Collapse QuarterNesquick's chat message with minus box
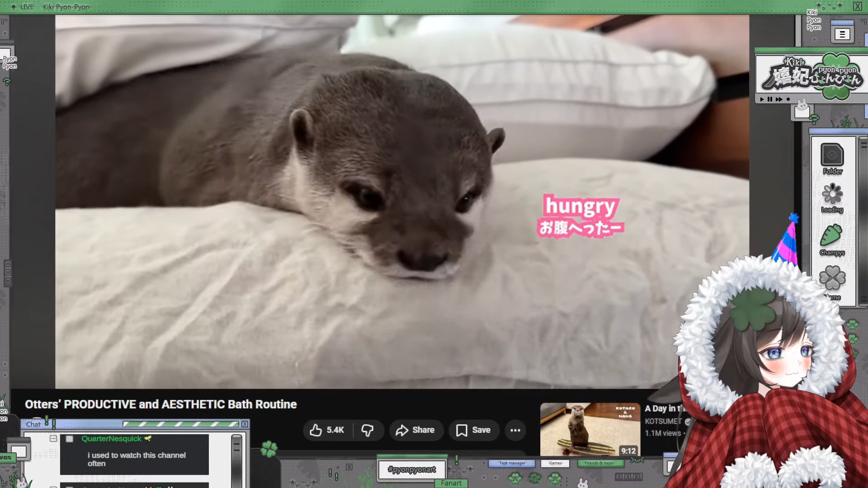Image resolution: width=868 pixels, height=488 pixels. click(x=53, y=438)
